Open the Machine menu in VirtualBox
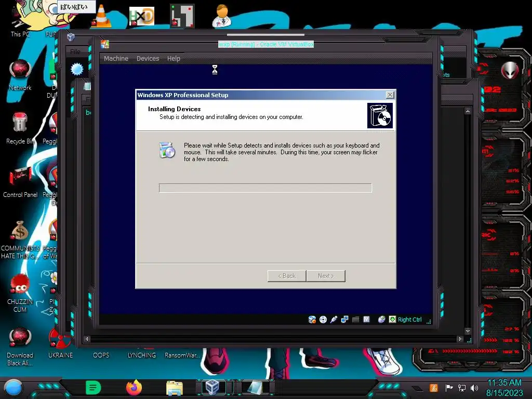This screenshot has height=399, width=532. (x=116, y=58)
